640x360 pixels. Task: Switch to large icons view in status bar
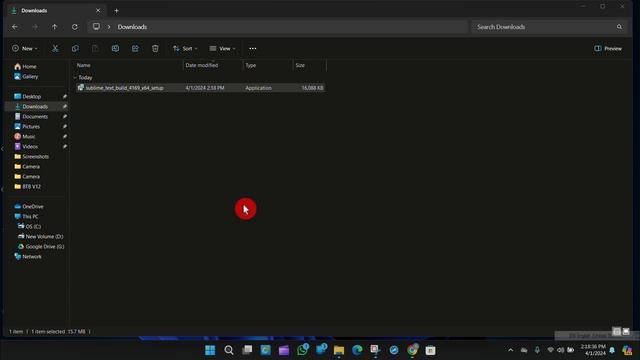tap(626, 331)
